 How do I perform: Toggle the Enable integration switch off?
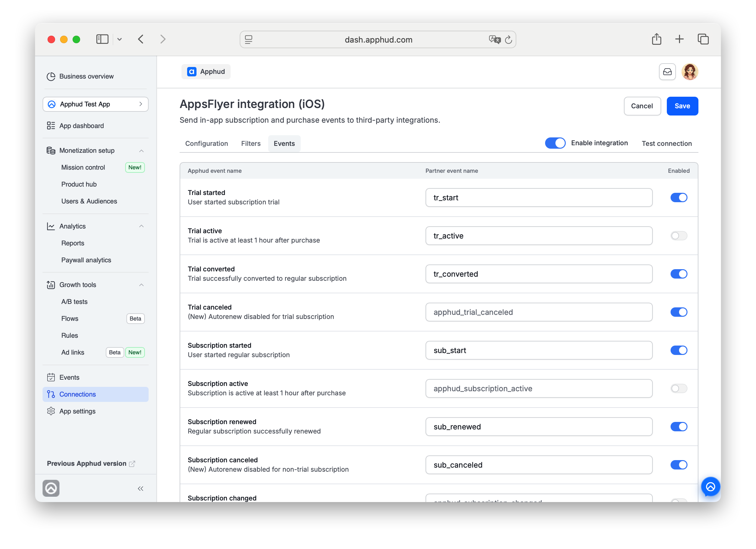coord(555,143)
